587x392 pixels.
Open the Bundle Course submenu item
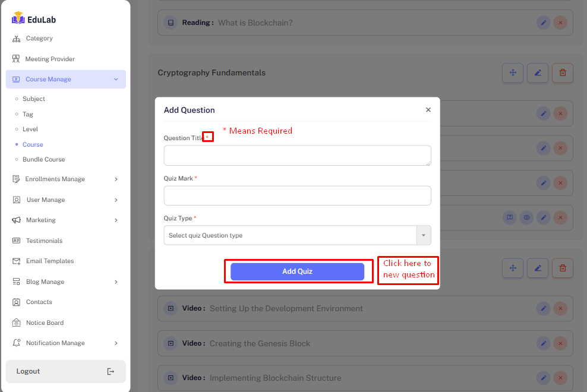click(43, 160)
